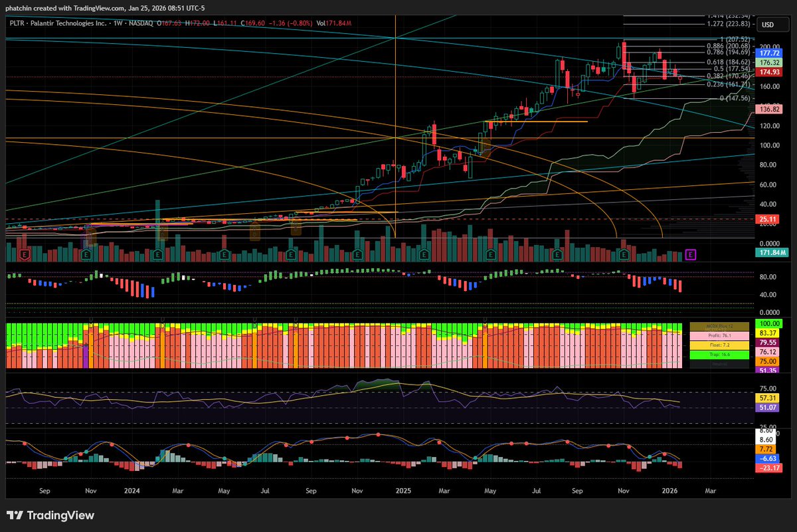Click the TradingView logo in the footer
The image size is (797, 532).
(50, 515)
